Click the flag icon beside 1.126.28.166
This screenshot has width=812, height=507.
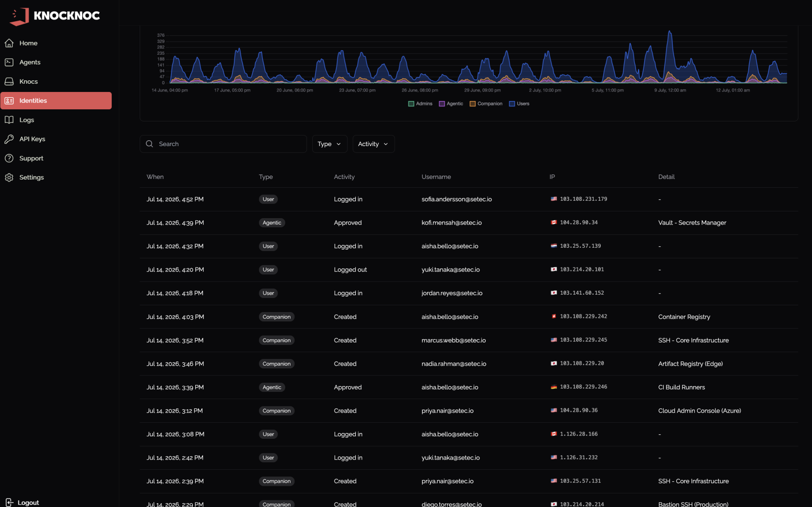point(554,434)
